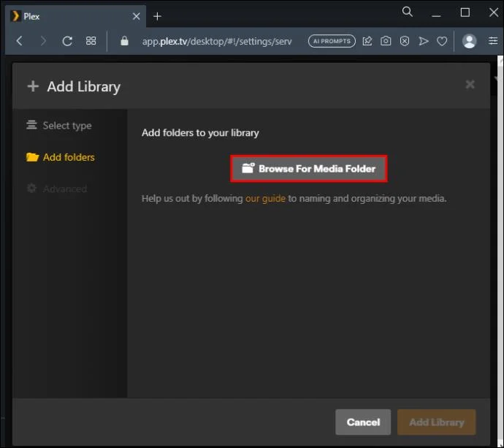This screenshot has width=504, height=448.
Task: Click the folder icon beside Add folders
Action: (32, 157)
